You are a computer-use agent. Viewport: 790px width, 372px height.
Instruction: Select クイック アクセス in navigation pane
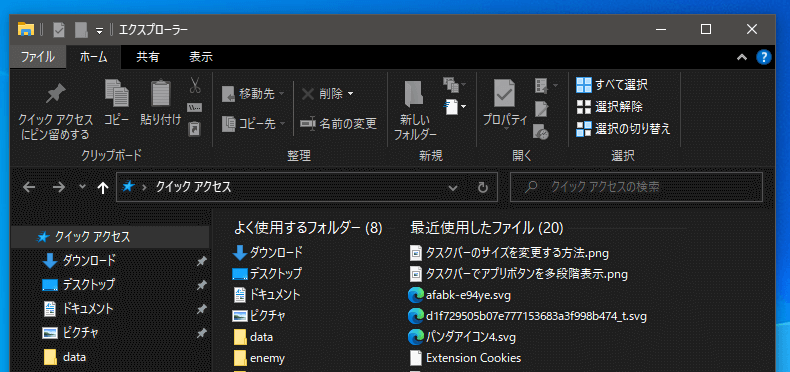[x=110, y=237]
